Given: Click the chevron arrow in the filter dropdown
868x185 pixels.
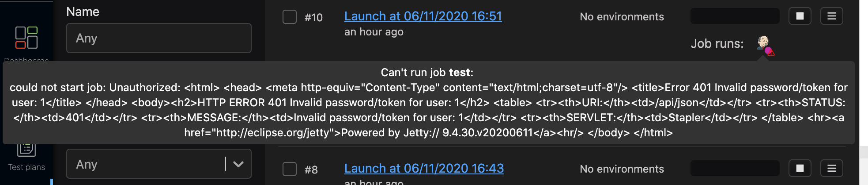Looking at the screenshot, I should coord(238,164).
